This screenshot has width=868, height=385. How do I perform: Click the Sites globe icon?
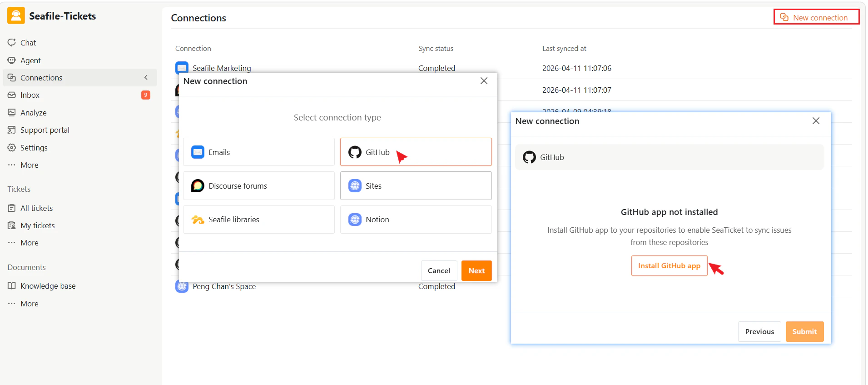tap(355, 185)
